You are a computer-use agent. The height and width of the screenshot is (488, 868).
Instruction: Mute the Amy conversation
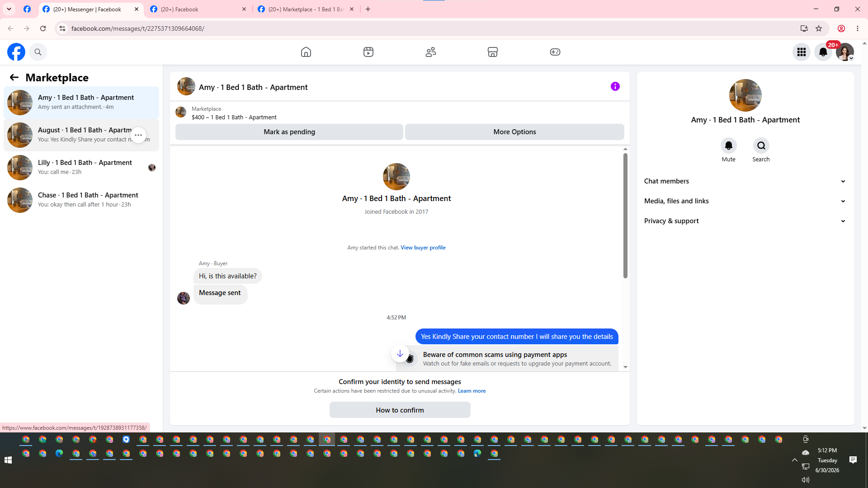pyautogui.click(x=729, y=145)
